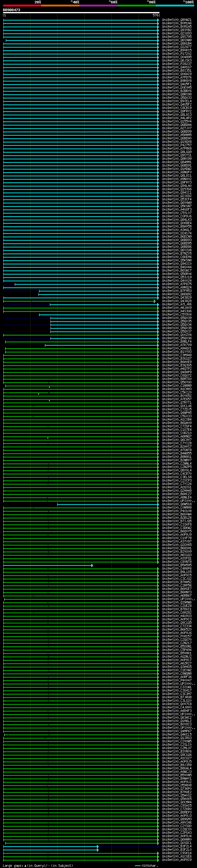
Task: Select hit label UniRef100_A4LAP2
Action: [176, 118]
